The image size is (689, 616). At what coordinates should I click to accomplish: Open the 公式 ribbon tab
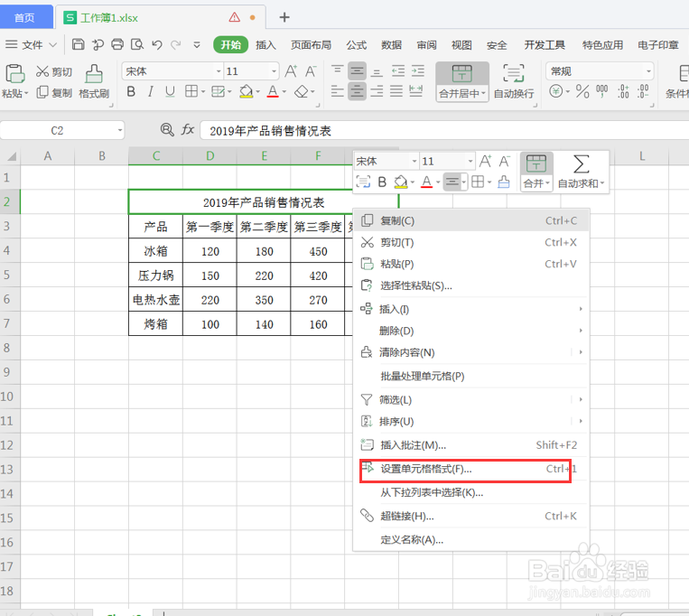coord(357,45)
